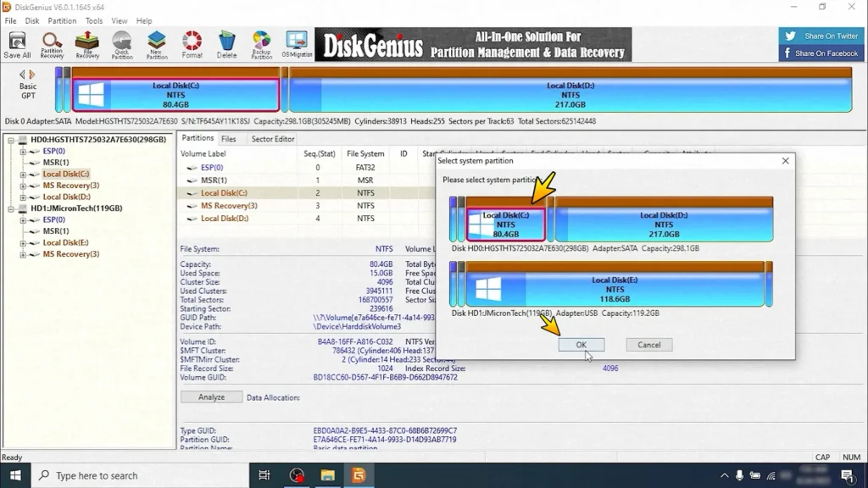This screenshot has width=868, height=488.
Task: Launch File Recovery tool
Action: [x=87, y=45]
